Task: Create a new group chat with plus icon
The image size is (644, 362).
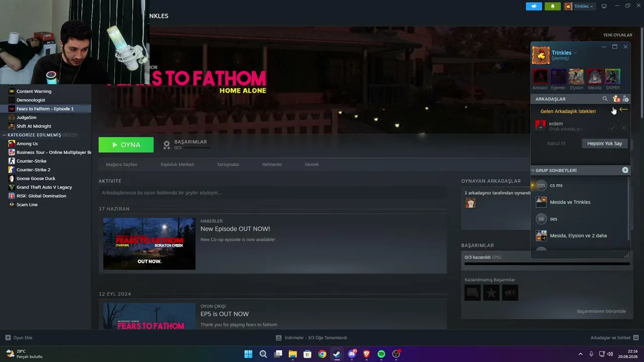Action: pos(625,170)
